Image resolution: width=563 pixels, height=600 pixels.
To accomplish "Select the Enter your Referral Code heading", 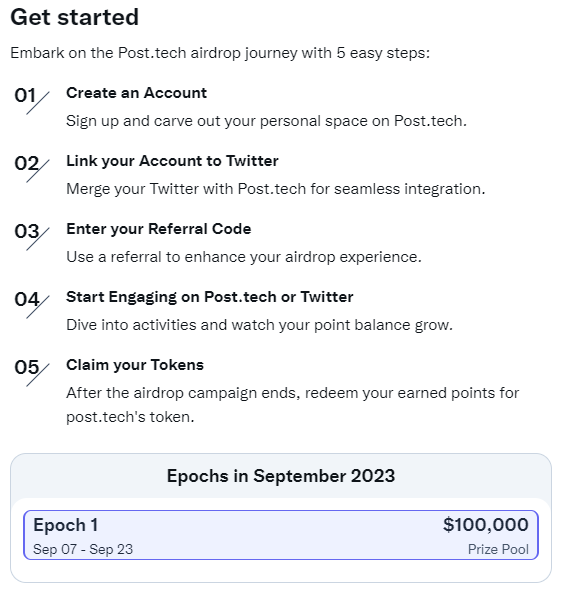I will [158, 229].
